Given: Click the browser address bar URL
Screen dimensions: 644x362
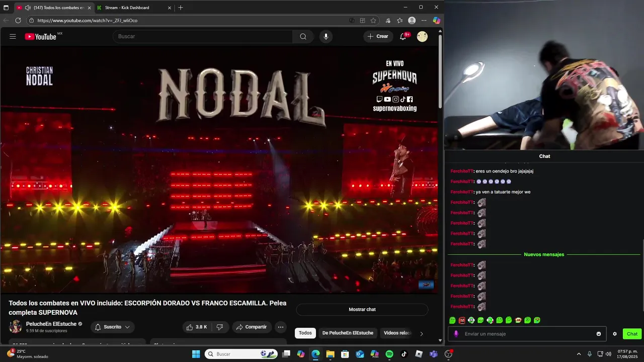Looking at the screenshot, I should [88, 21].
